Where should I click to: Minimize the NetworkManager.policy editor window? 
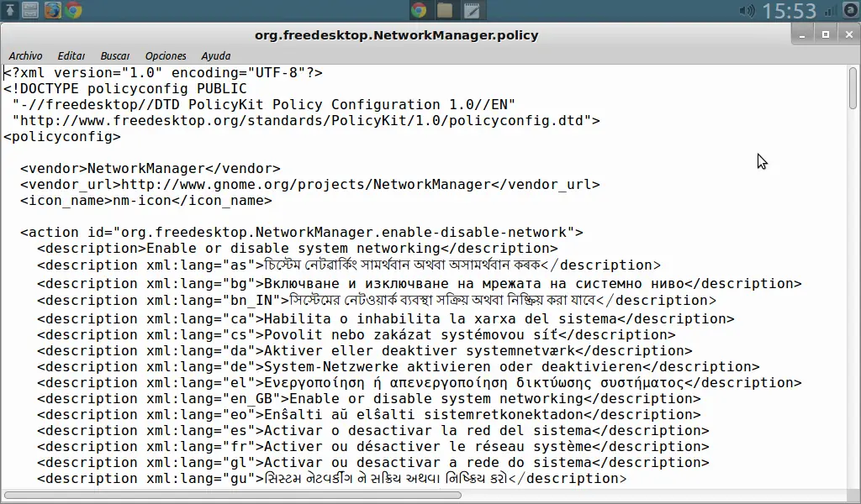click(x=802, y=34)
